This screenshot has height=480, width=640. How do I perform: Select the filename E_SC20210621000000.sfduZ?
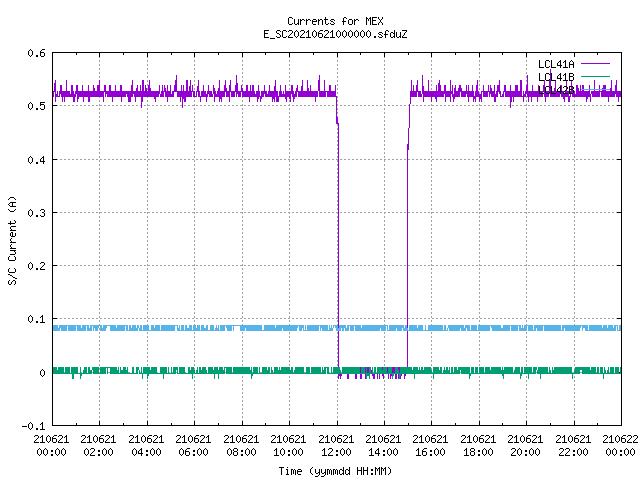(x=335, y=34)
